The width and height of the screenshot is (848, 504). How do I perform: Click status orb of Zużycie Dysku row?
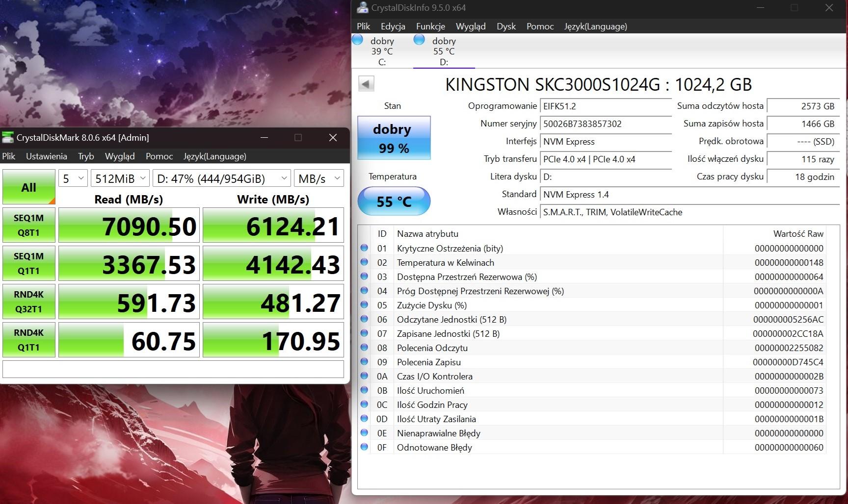pos(364,305)
